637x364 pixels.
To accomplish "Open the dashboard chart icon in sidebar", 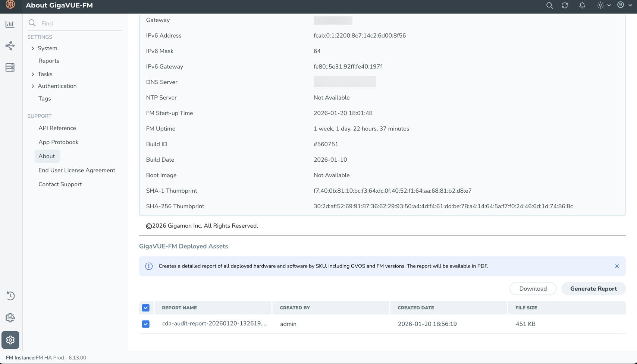I will click(x=10, y=24).
